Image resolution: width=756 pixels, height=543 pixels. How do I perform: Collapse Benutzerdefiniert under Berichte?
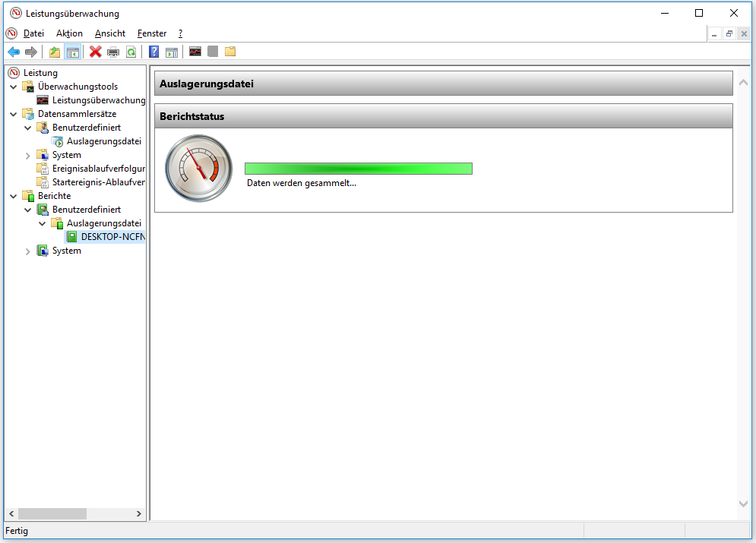point(28,210)
